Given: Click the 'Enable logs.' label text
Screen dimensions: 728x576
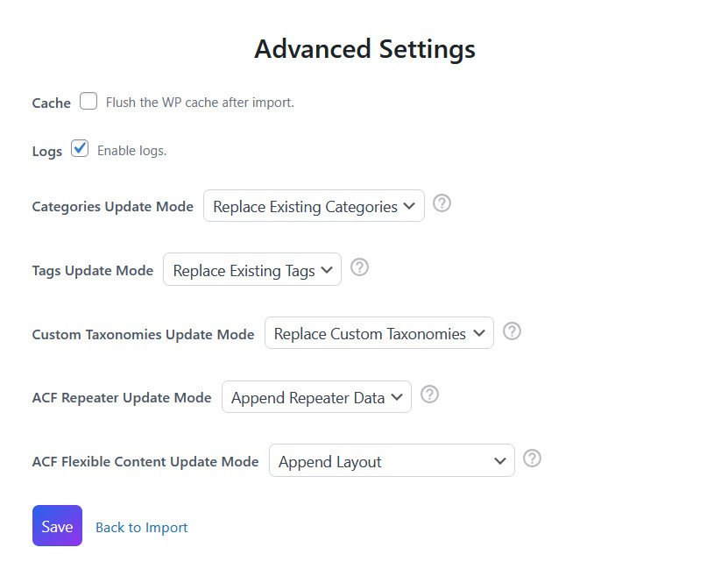Looking at the screenshot, I should [131, 151].
